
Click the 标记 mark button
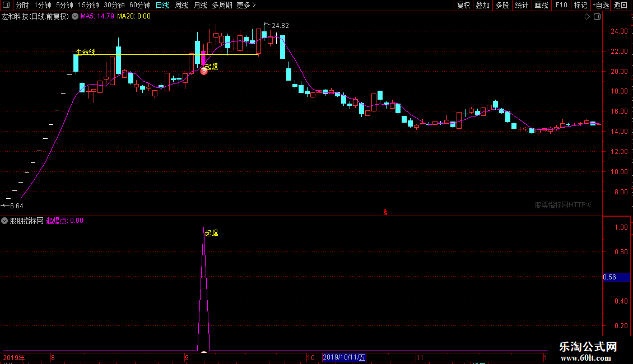[580, 5]
